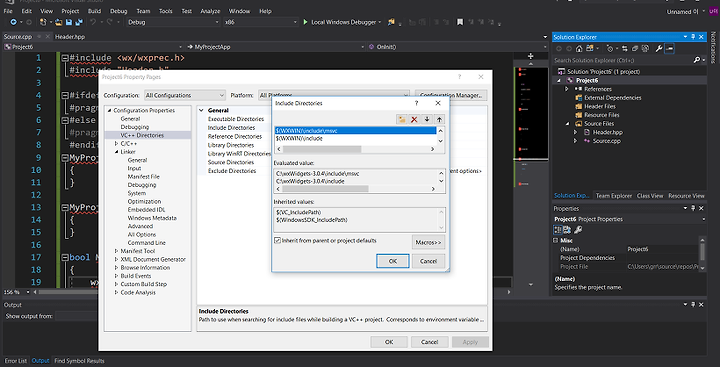Viewport: 720px width, 367px height.
Task: Switch to Team Explorer tab
Action: pos(613,196)
